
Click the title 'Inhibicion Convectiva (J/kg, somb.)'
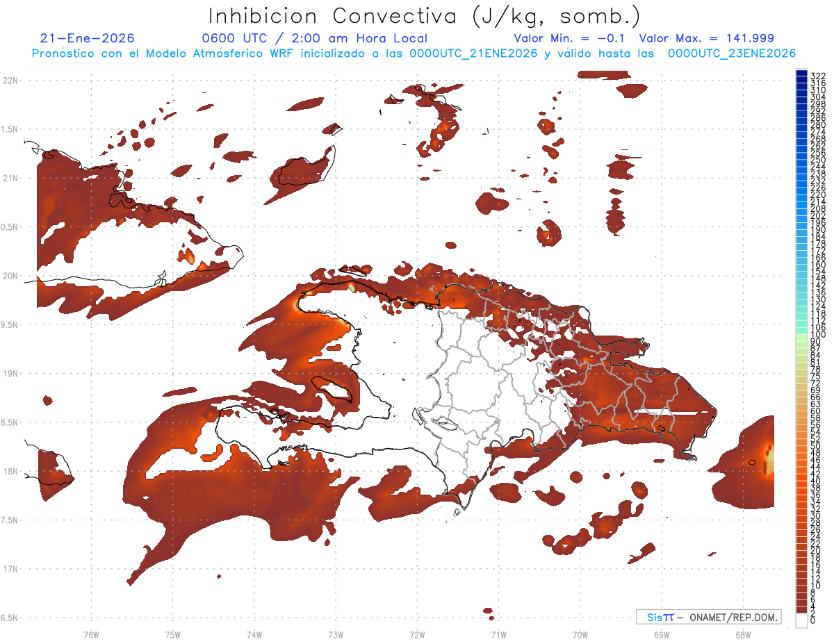tap(425, 16)
